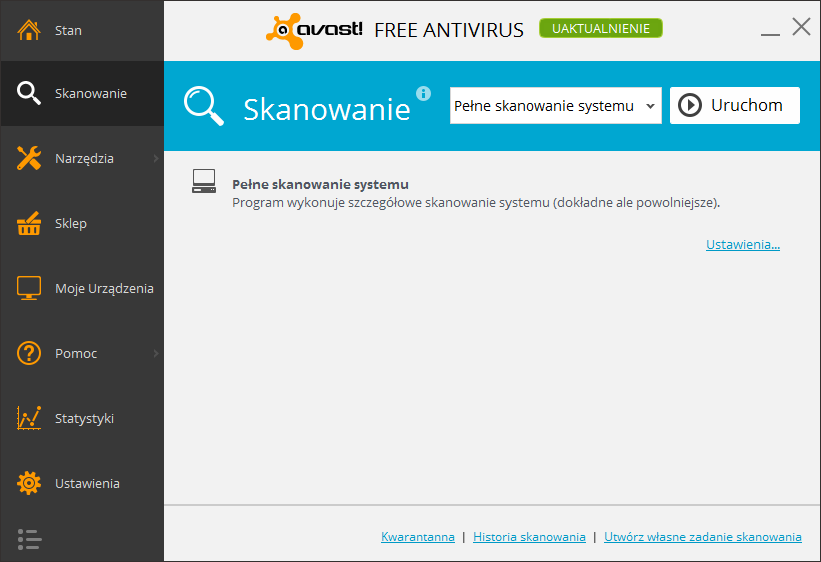The image size is (821, 562).
Task: Click the magnifier icon in the sidebar
Action: (x=29, y=93)
